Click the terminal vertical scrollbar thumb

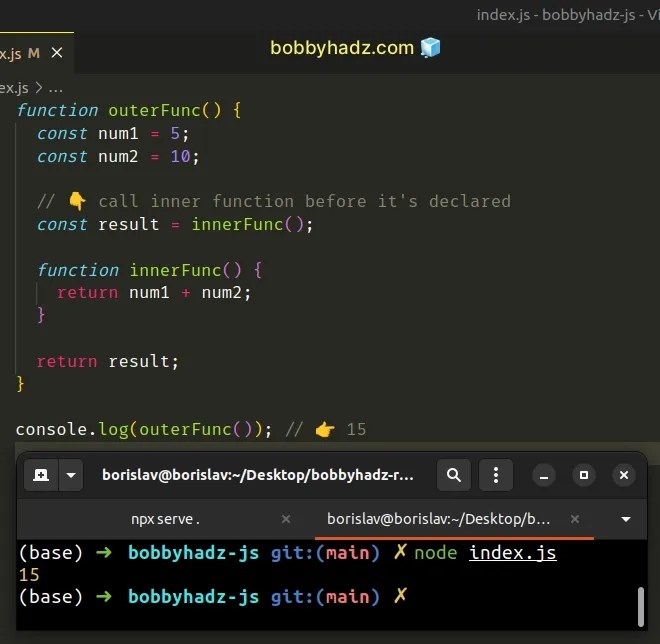[x=641, y=607]
